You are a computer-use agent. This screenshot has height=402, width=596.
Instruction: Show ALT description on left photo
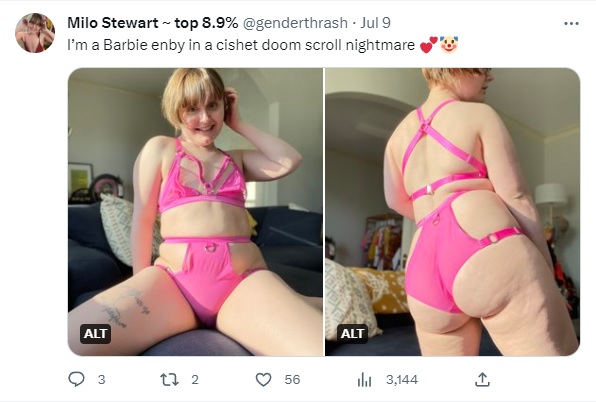(95, 334)
